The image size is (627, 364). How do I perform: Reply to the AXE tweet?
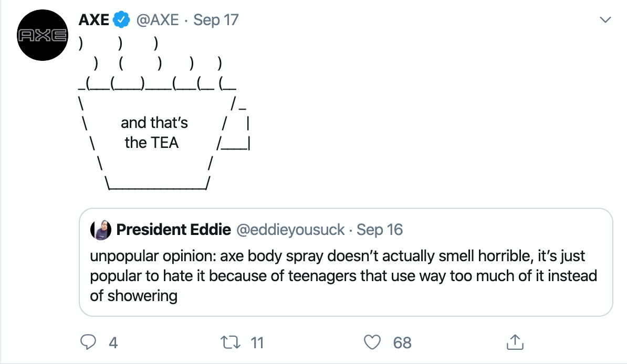click(89, 342)
